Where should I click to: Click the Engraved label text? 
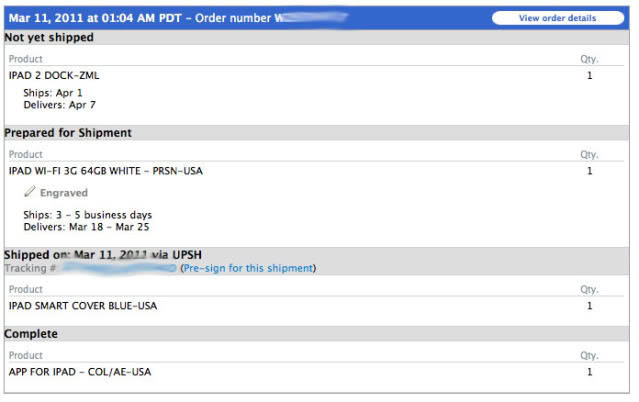coord(64,193)
